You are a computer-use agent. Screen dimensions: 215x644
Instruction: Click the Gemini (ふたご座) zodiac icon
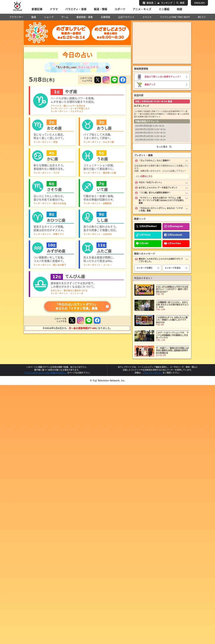(88, 248)
